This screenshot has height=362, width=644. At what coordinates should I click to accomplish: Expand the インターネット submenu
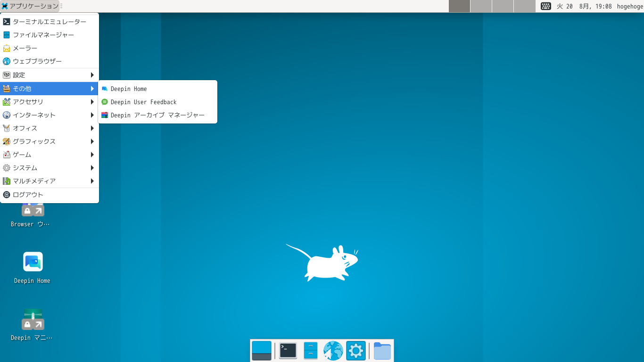click(x=50, y=115)
